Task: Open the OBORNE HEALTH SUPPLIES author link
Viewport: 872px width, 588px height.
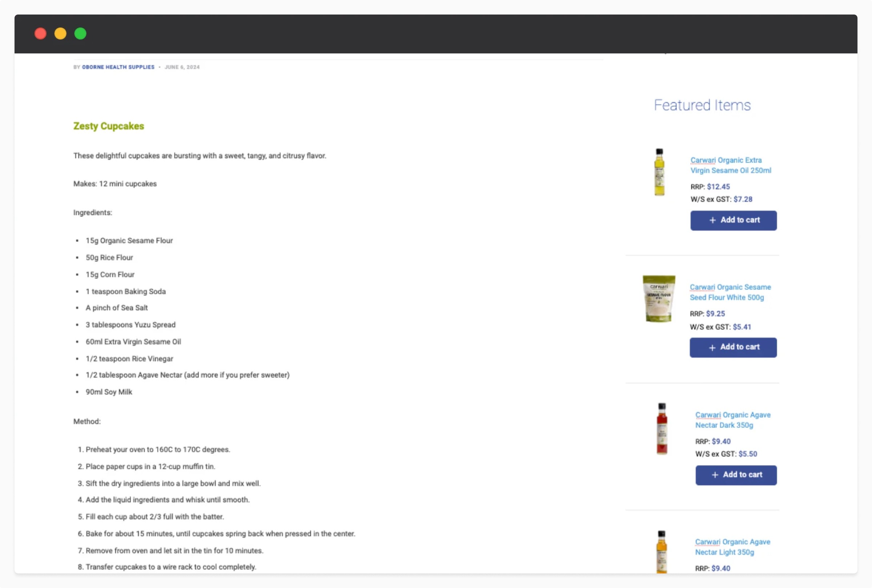Action: click(x=118, y=67)
